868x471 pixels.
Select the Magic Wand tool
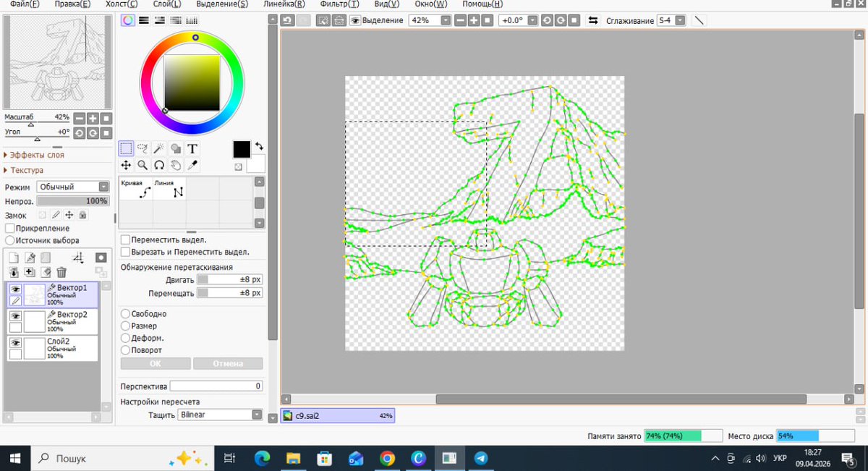[x=159, y=148]
